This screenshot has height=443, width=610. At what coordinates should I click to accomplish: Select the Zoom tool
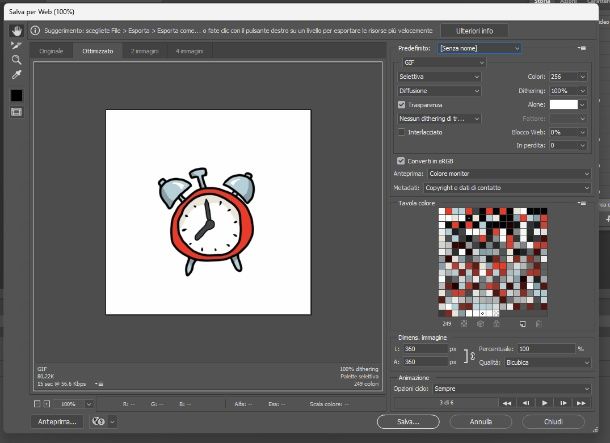coord(16,60)
